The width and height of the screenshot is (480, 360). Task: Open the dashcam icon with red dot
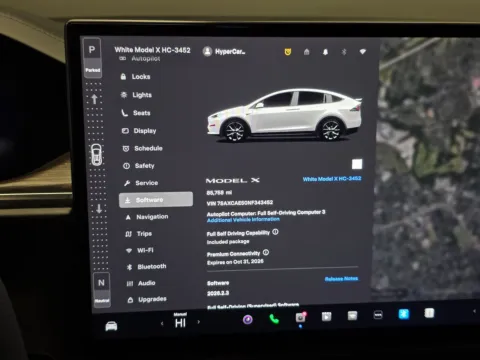tap(300, 317)
